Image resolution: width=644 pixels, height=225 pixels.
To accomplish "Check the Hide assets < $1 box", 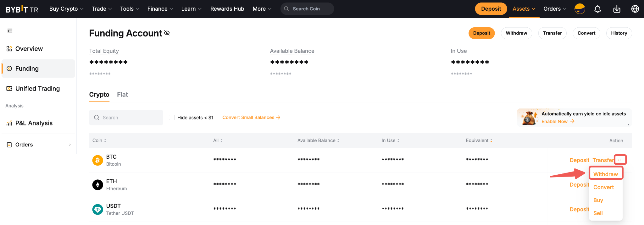I will click(x=172, y=118).
